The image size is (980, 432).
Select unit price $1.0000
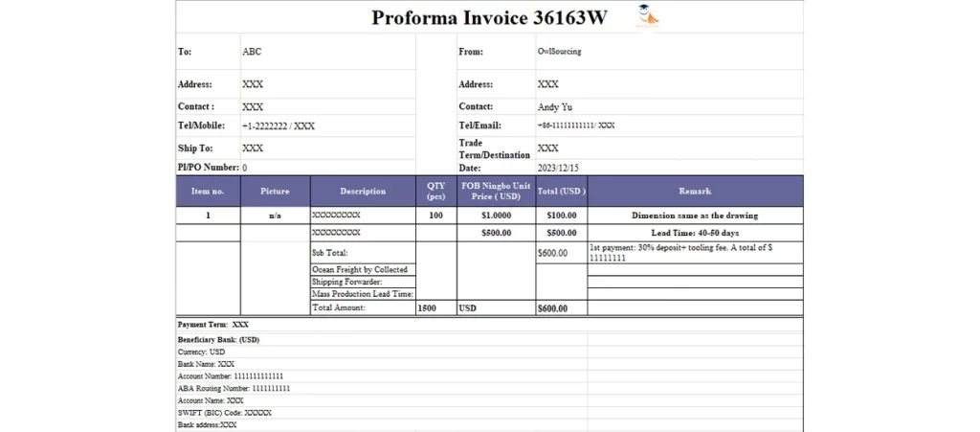pyautogui.click(x=497, y=216)
